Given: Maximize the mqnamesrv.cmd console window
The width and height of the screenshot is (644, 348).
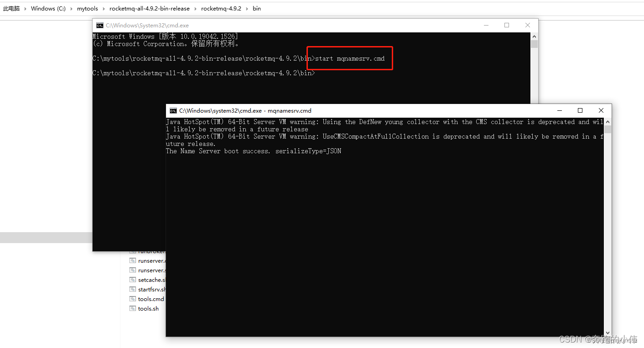Looking at the screenshot, I should point(580,110).
